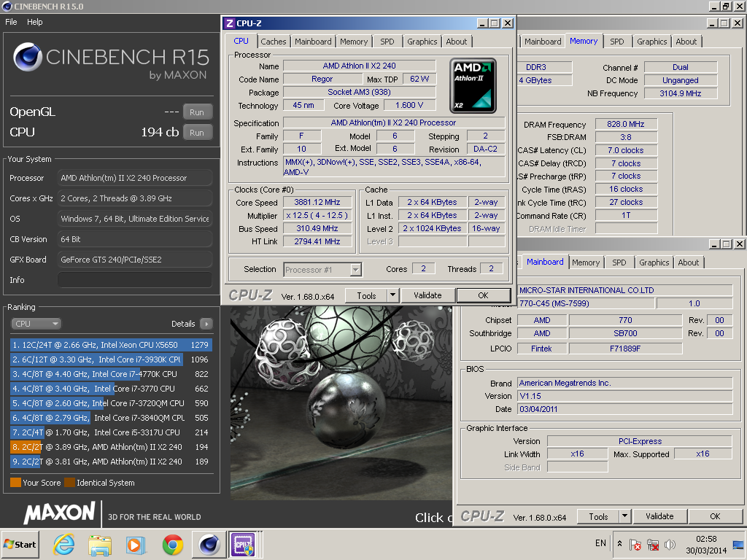
Task: Select the SPD tab in front CPU-Z
Action: point(387,42)
